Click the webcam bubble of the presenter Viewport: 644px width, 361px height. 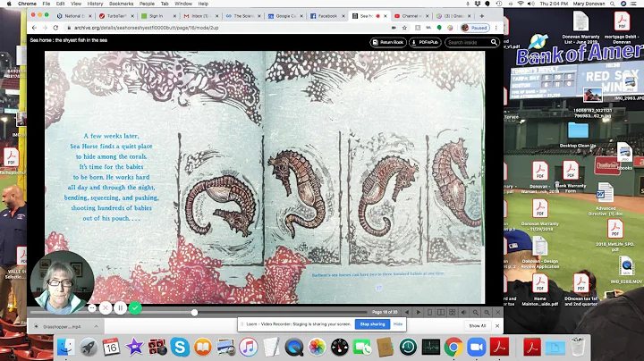point(62,282)
